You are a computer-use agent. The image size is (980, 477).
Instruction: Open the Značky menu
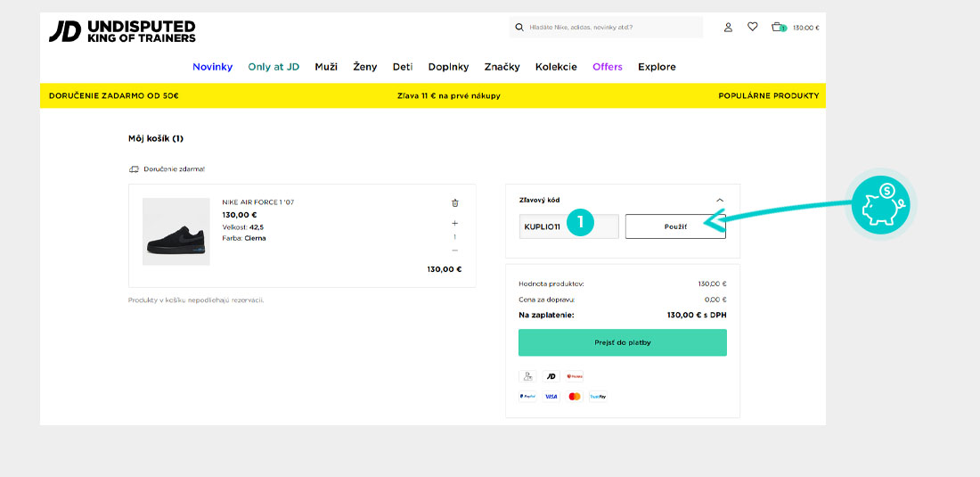click(x=502, y=67)
